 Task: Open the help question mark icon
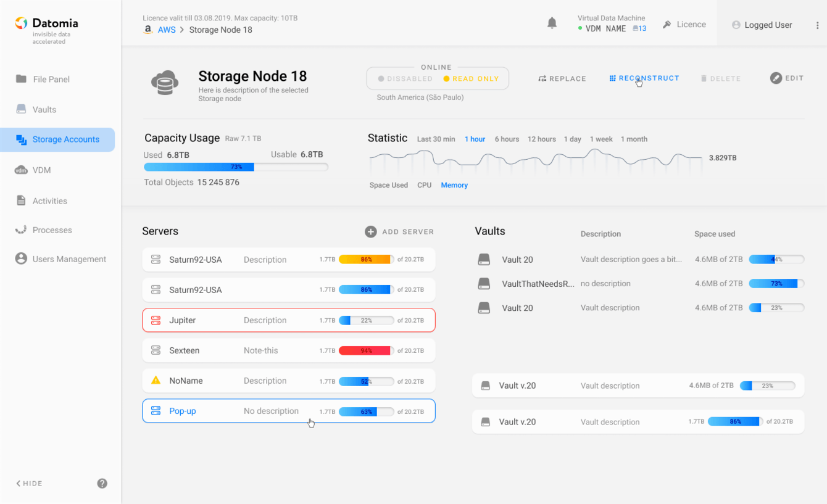(102, 484)
